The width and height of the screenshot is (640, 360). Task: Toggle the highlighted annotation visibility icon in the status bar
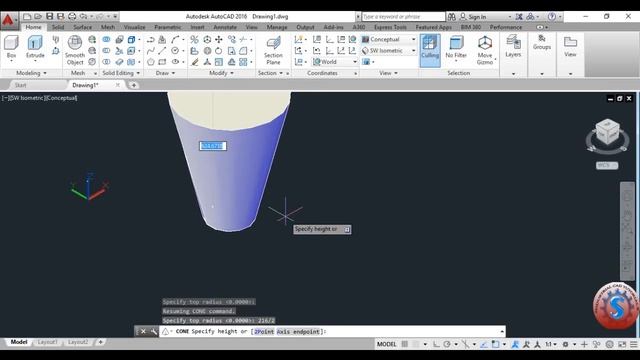point(515,344)
